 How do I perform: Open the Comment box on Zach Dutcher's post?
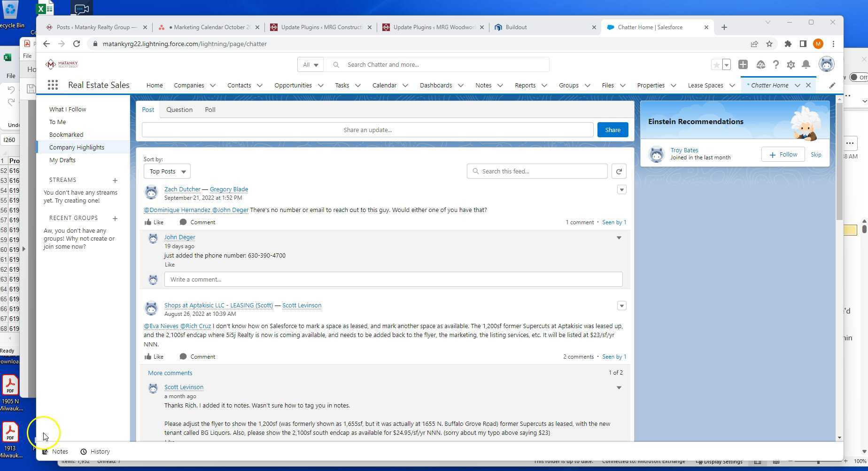(197, 222)
